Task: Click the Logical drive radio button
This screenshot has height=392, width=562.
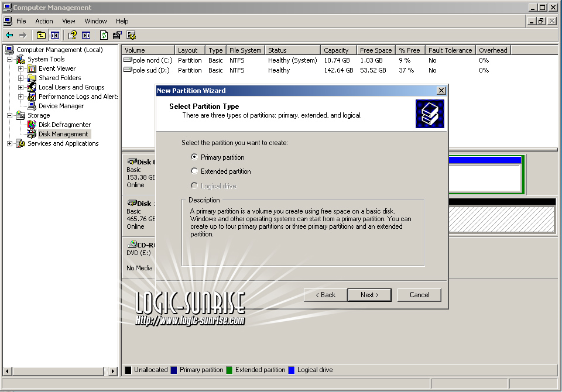Action: [194, 186]
